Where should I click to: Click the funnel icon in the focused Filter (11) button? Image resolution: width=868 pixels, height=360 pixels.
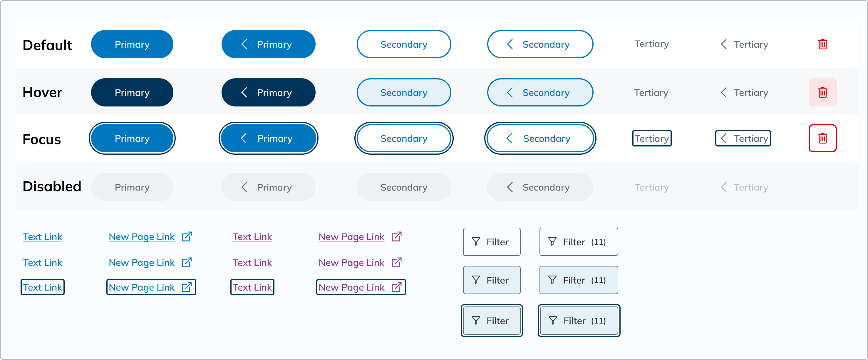click(553, 321)
